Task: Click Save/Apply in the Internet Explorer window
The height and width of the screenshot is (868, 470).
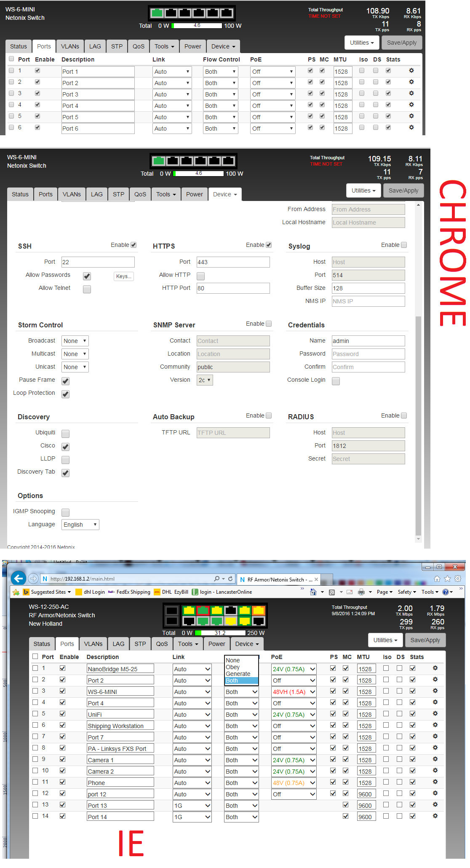Action: 425,640
